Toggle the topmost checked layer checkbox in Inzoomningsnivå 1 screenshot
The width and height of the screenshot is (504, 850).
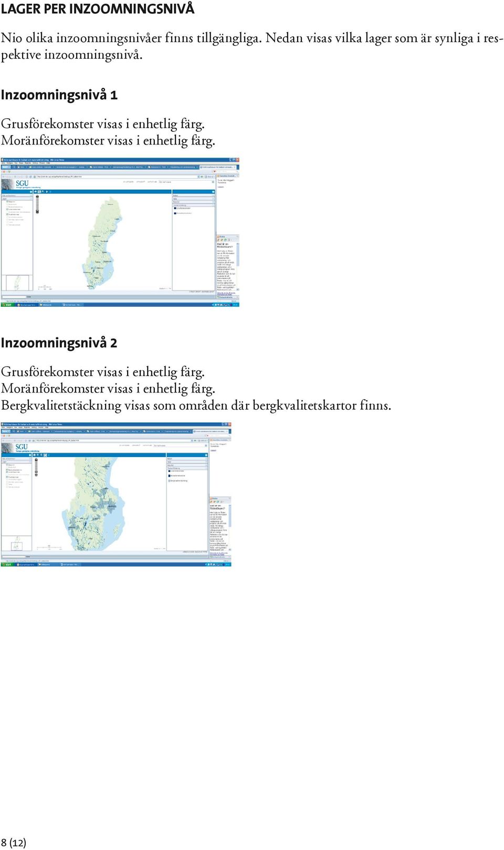click(x=7, y=202)
